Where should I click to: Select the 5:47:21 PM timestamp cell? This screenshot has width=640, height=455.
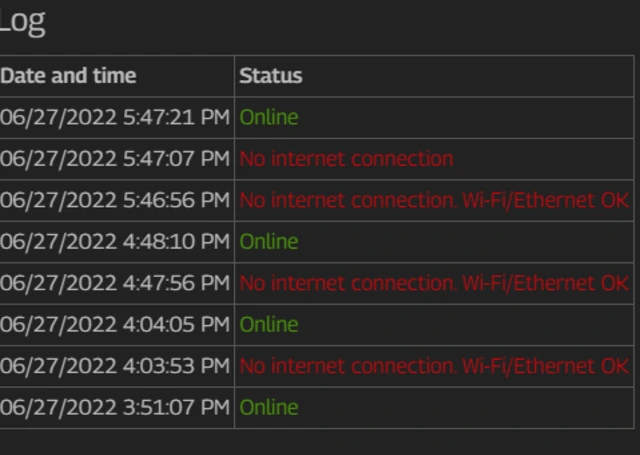pos(115,118)
